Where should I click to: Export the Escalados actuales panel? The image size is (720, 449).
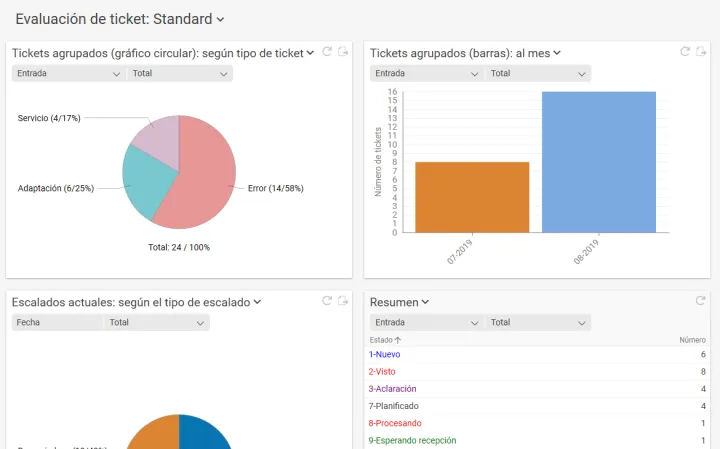coord(342,301)
